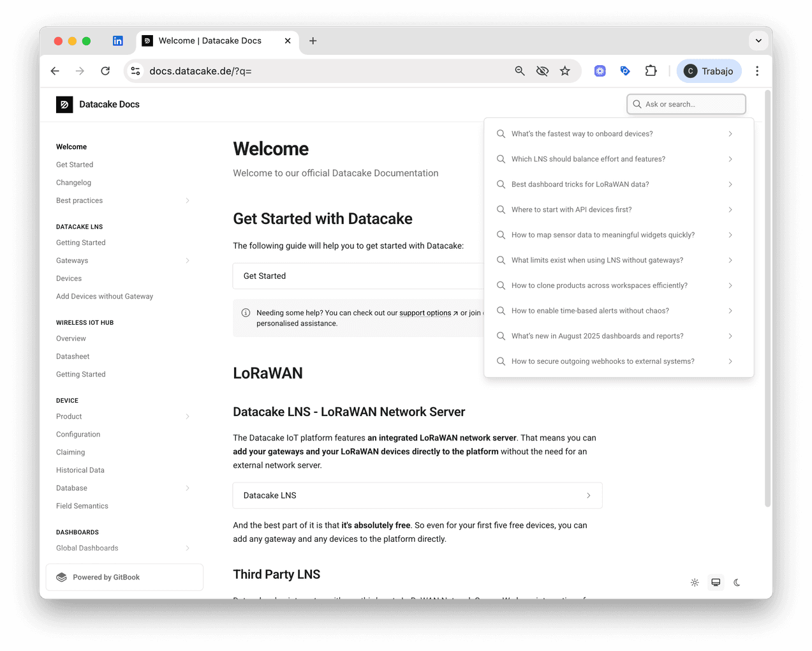Open the tab search dropdown arrow
812x651 pixels.
[758, 41]
